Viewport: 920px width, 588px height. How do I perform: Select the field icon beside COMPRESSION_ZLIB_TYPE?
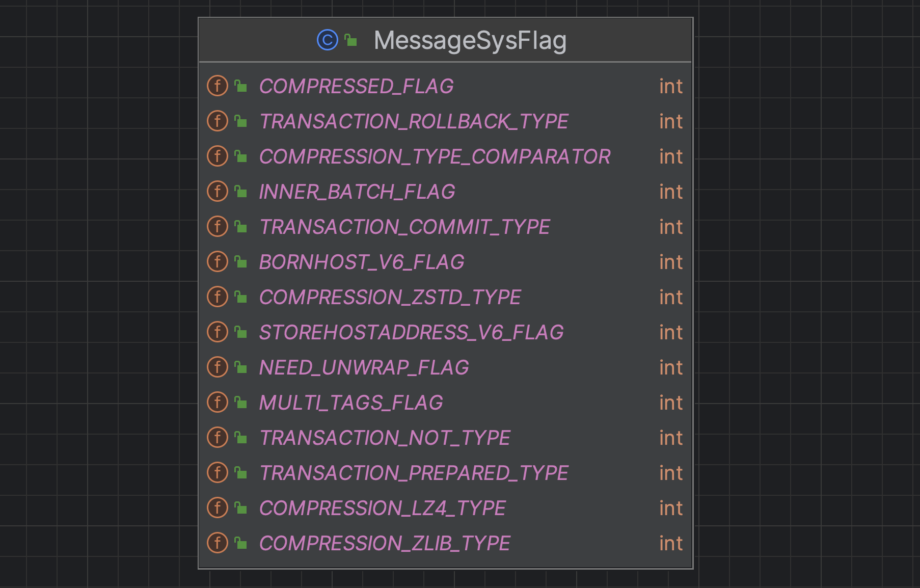click(x=218, y=543)
